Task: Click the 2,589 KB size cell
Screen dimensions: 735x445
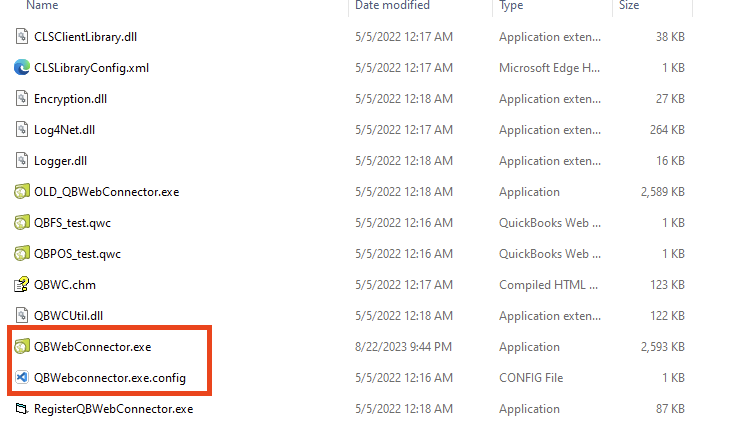Action: 663,192
